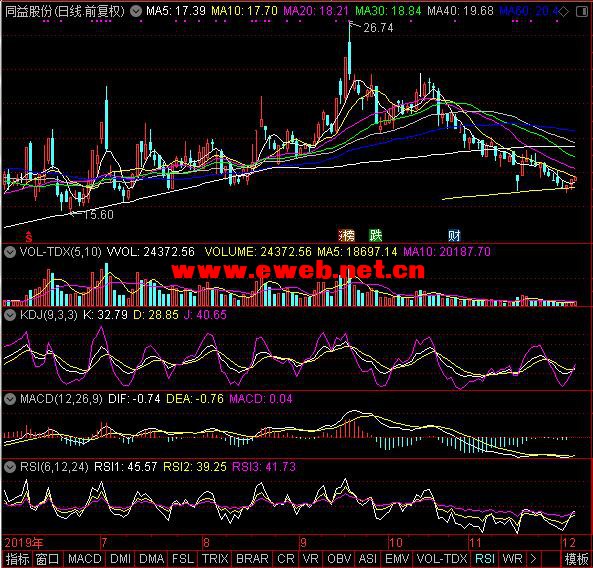This screenshot has height=568, width=593.
Task: Click the 指标 button
Action: (17, 559)
